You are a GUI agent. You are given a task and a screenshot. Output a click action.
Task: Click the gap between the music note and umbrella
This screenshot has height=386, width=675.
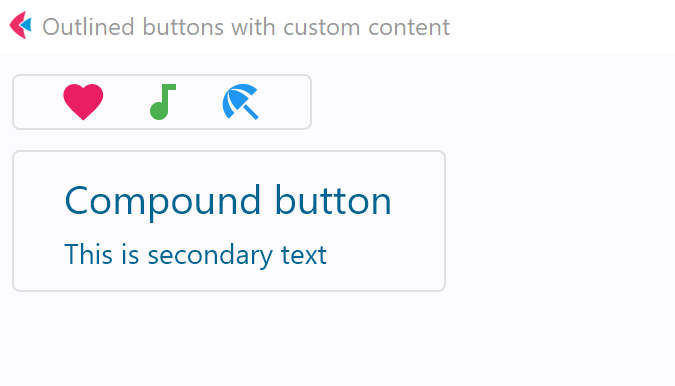click(199, 102)
